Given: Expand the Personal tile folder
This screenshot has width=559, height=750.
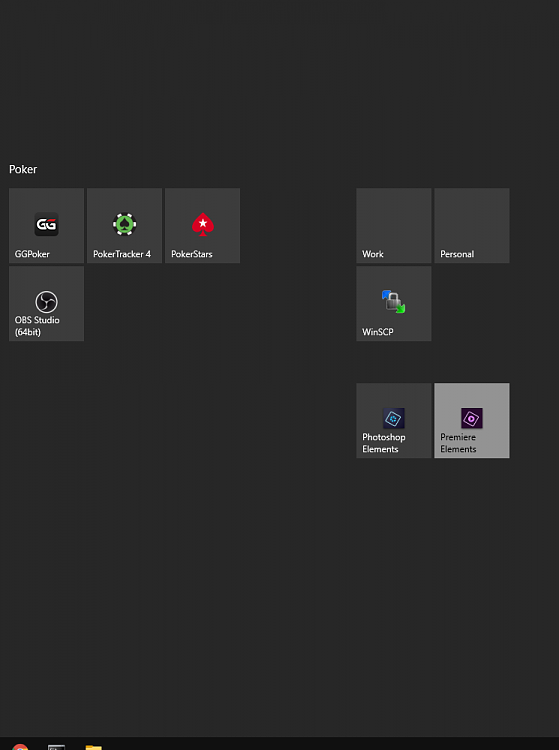Looking at the screenshot, I should pos(471,225).
